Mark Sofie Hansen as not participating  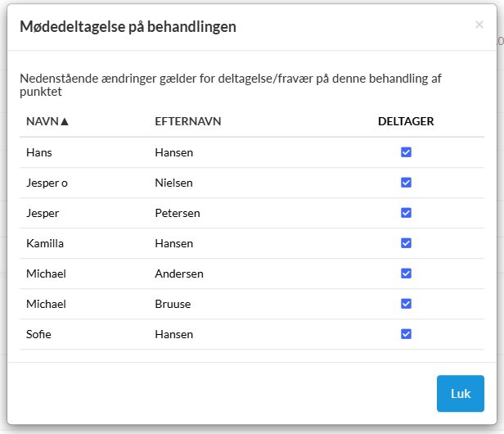click(406, 334)
